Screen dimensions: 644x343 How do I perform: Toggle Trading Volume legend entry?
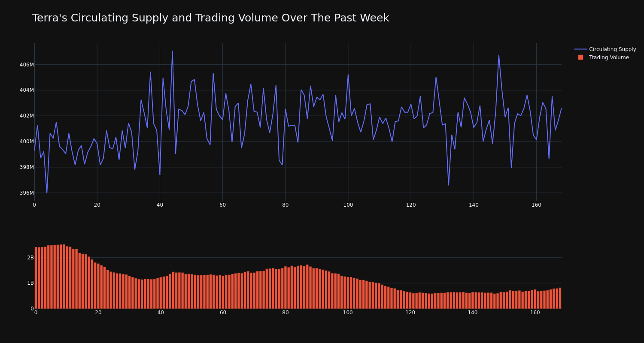pos(603,57)
